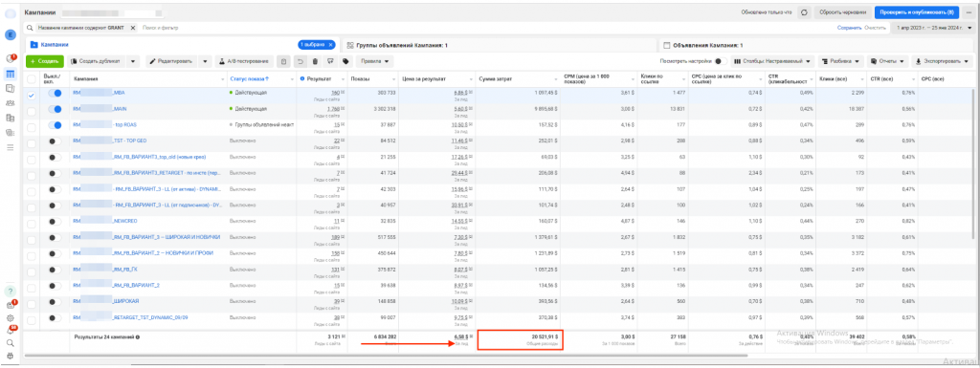
Task: Open the Billing building icon in sidebar
Action: coord(10,118)
